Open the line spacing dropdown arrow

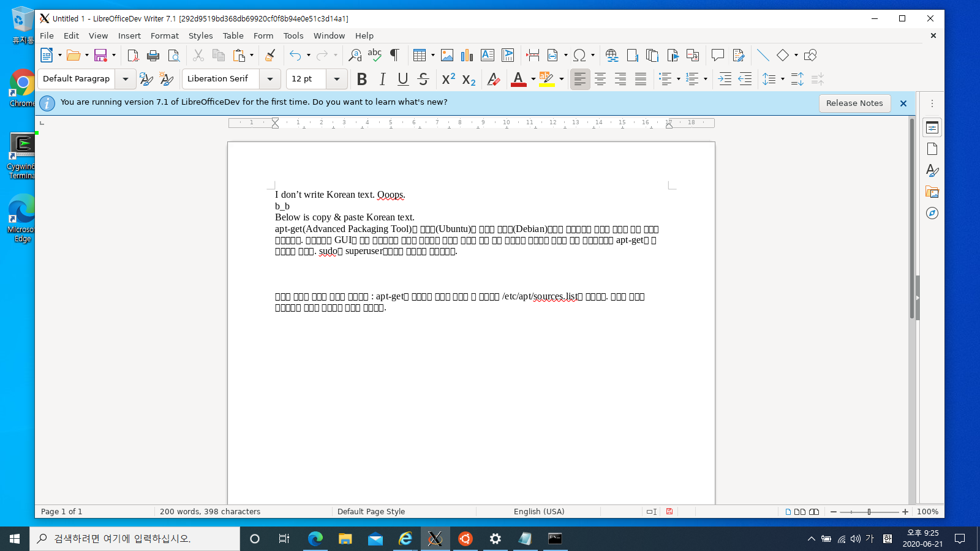click(783, 79)
